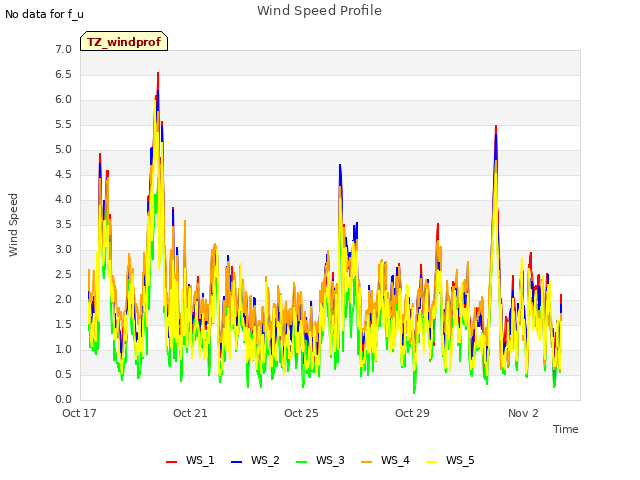Viewport: 640px width, 480px height.
Task: Click the 1.0 y-axis tick label
Action: pyautogui.click(x=63, y=349)
